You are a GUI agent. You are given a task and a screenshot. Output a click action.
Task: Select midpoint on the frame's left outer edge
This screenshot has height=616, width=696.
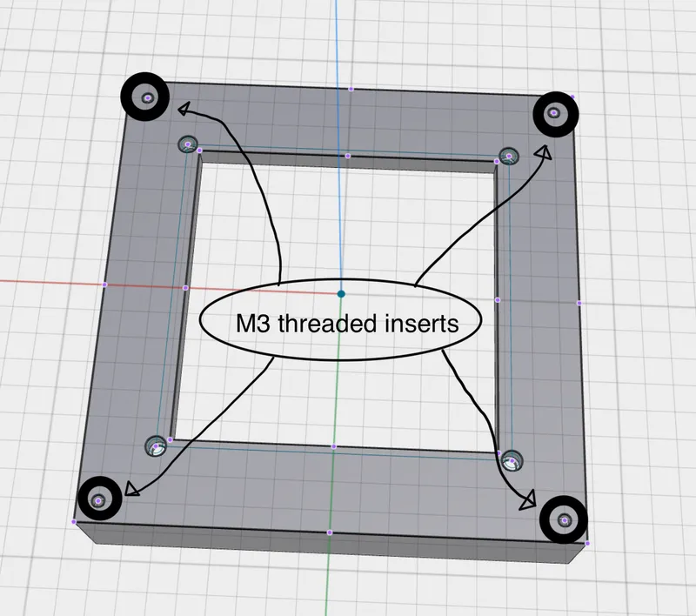[x=104, y=285]
